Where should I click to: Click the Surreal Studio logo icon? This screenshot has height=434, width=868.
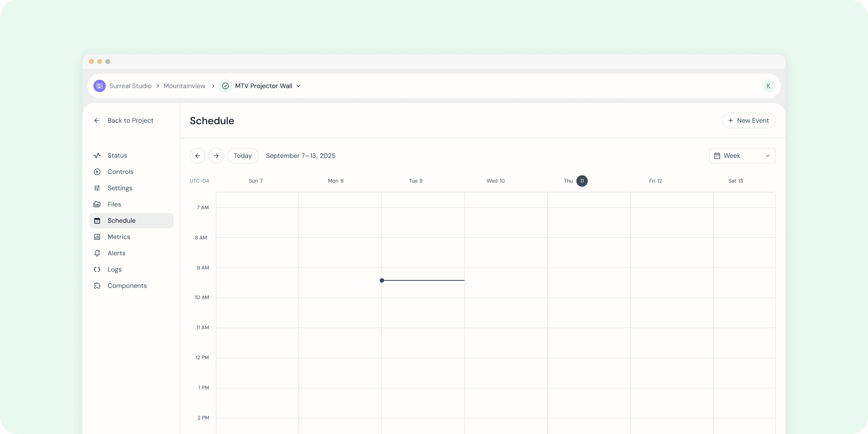(x=99, y=86)
